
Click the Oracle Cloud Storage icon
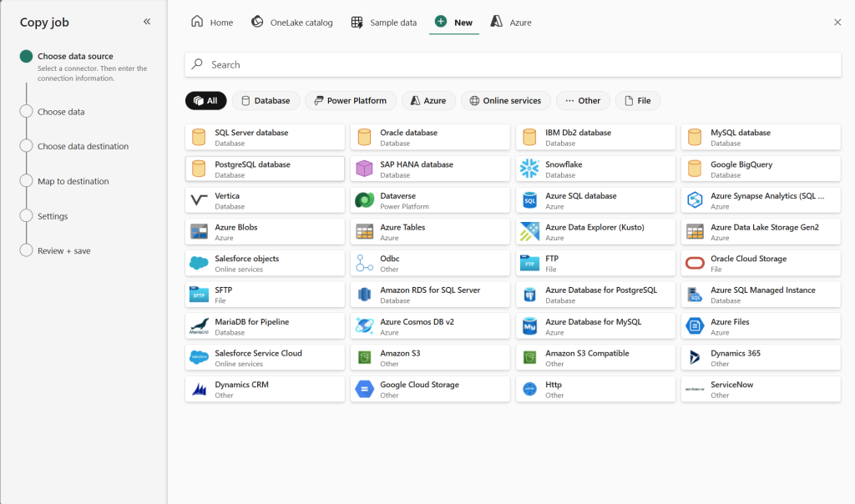coord(695,263)
